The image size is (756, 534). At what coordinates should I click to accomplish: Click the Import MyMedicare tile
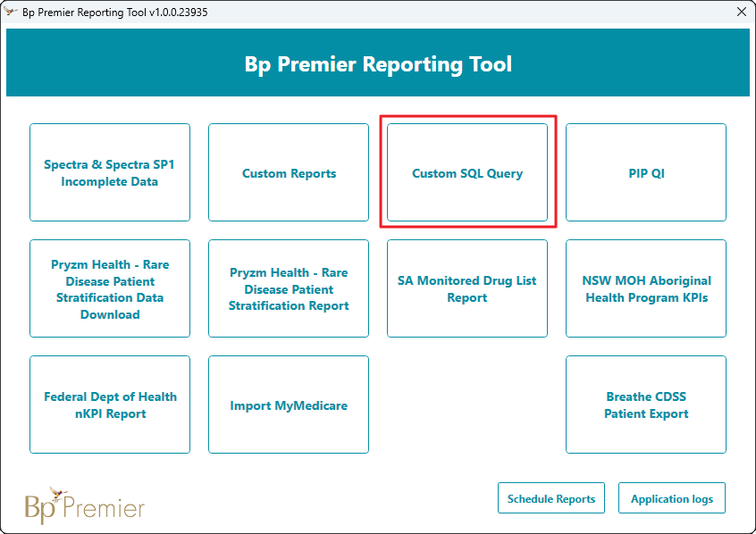289,405
